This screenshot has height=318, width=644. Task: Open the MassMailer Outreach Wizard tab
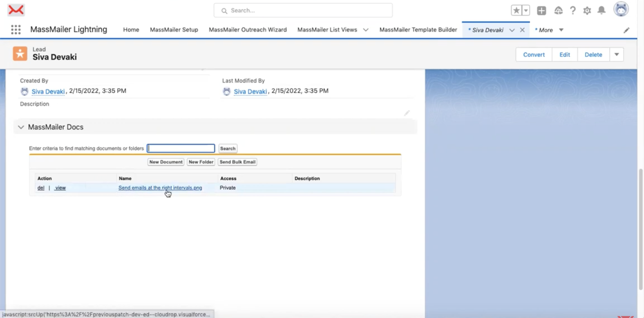pos(248,30)
